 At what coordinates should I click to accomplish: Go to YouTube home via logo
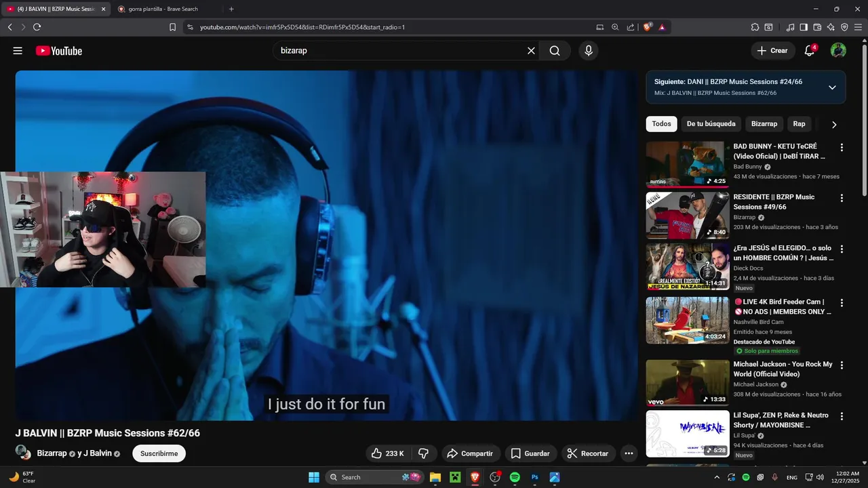(x=59, y=51)
